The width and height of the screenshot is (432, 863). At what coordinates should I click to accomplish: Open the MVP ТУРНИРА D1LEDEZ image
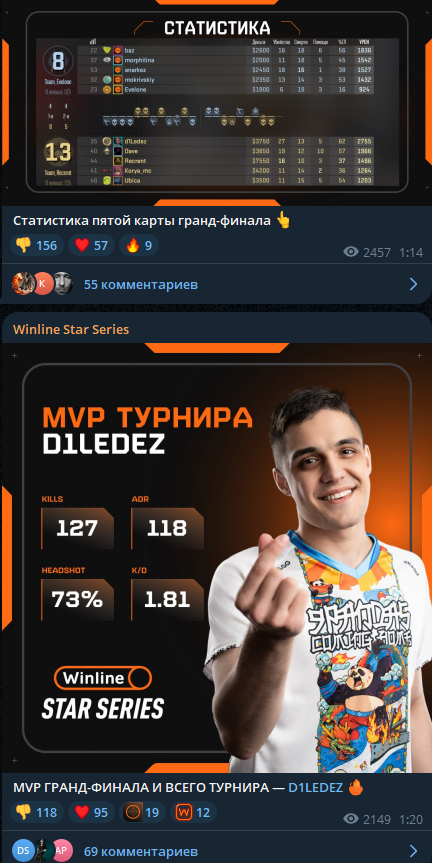click(216, 558)
